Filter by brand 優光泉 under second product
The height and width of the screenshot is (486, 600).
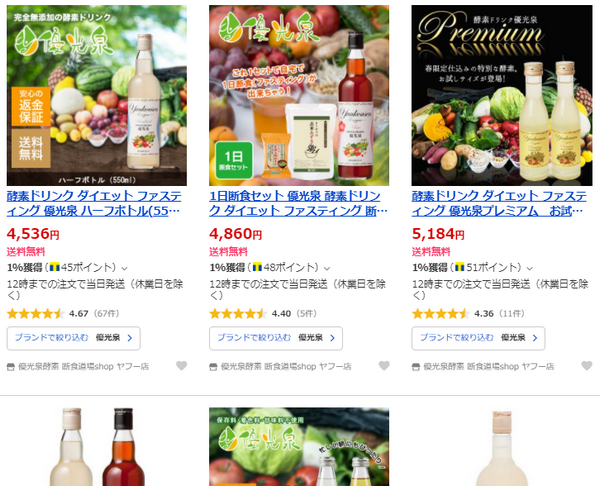(276, 338)
